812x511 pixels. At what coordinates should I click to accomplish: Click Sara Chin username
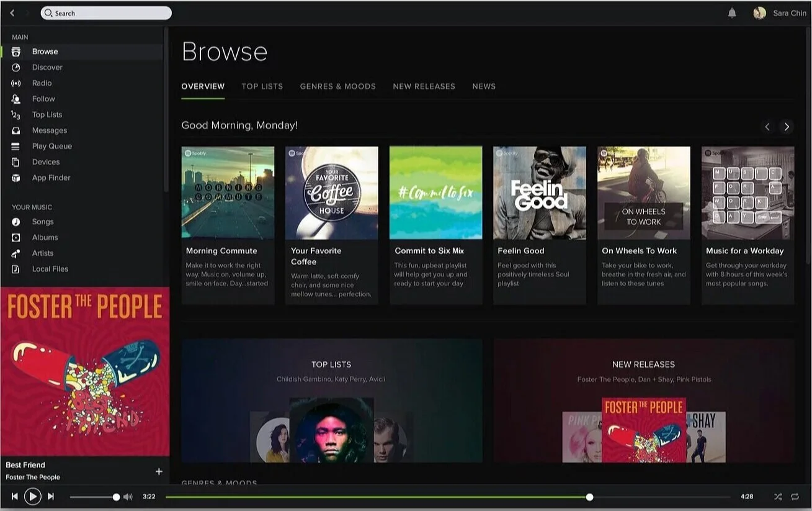(x=790, y=13)
